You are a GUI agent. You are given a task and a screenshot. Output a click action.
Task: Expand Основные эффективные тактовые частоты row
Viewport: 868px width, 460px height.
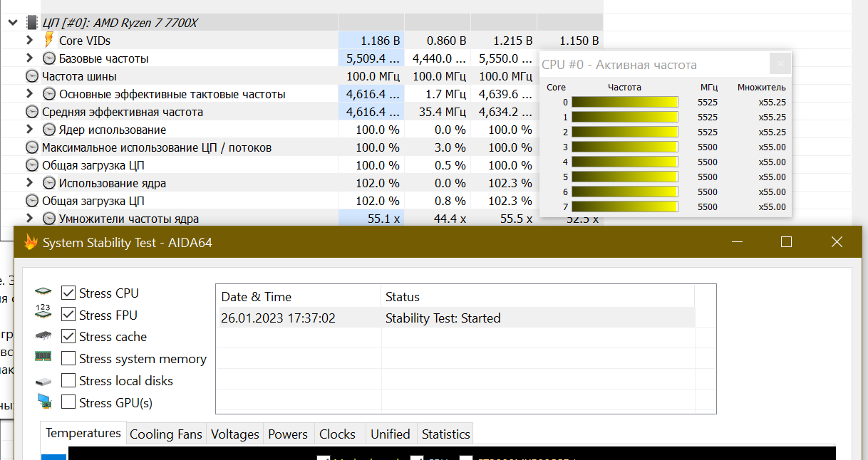pyautogui.click(x=29, y=94)
